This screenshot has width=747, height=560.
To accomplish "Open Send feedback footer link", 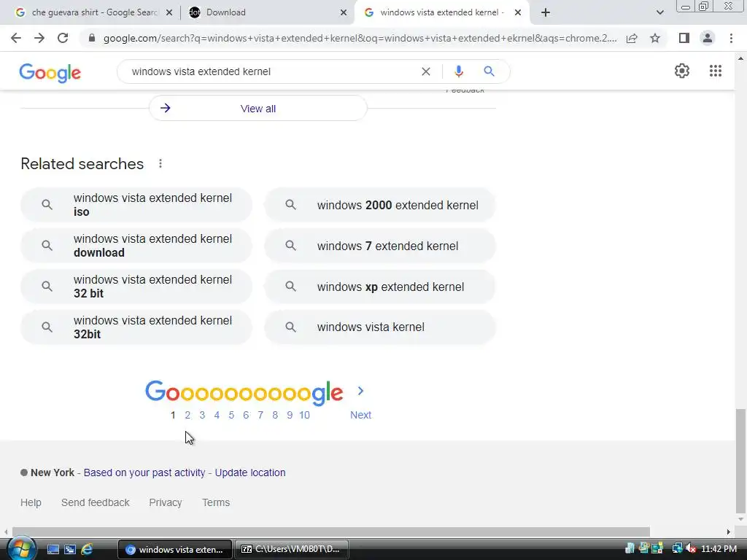I will (96, 502).
